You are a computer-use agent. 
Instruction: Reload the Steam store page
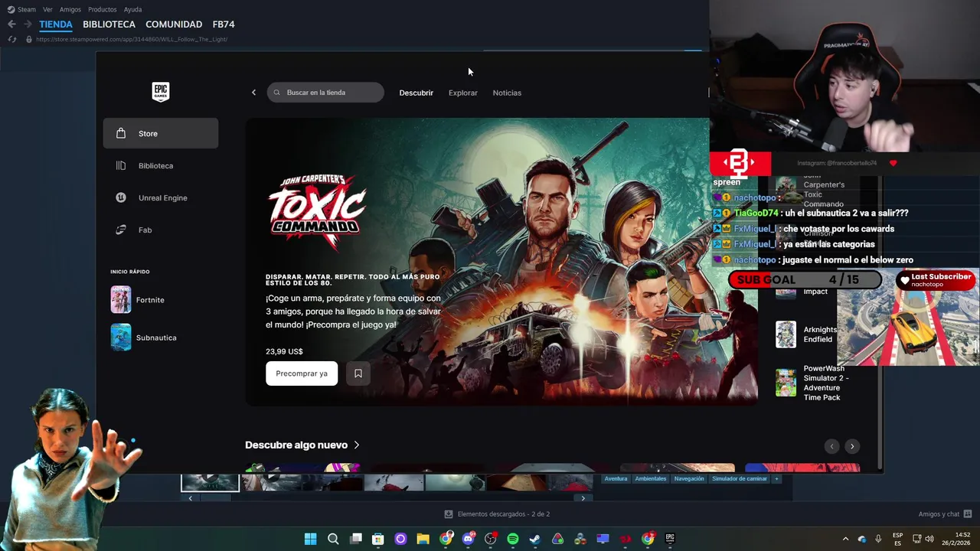(11, 39)
